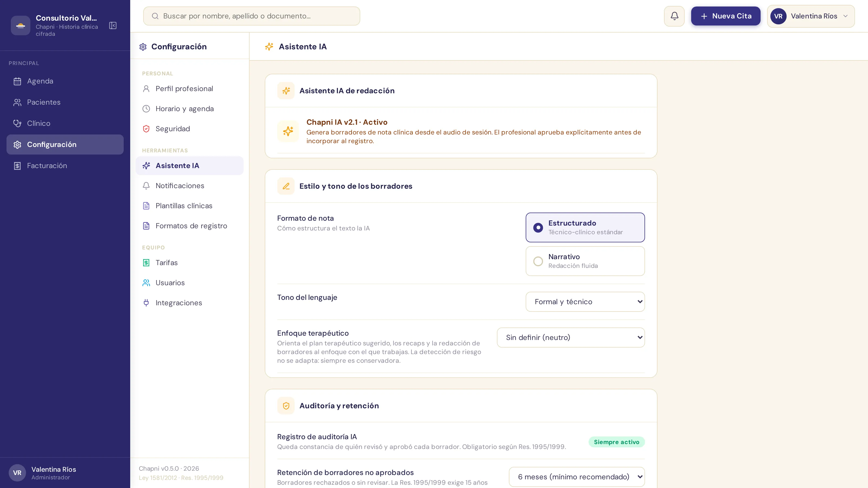Select the Estructurado note format

[x=585, y=227]
